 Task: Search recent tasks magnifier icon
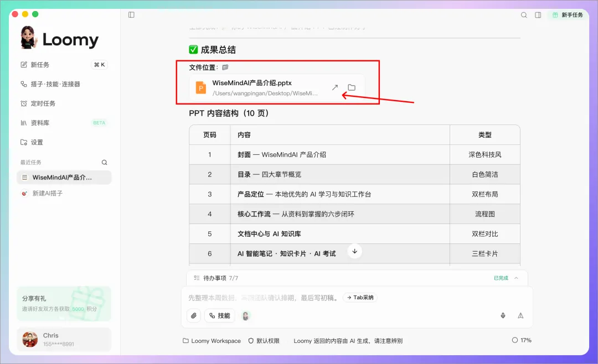coord(104,163)
